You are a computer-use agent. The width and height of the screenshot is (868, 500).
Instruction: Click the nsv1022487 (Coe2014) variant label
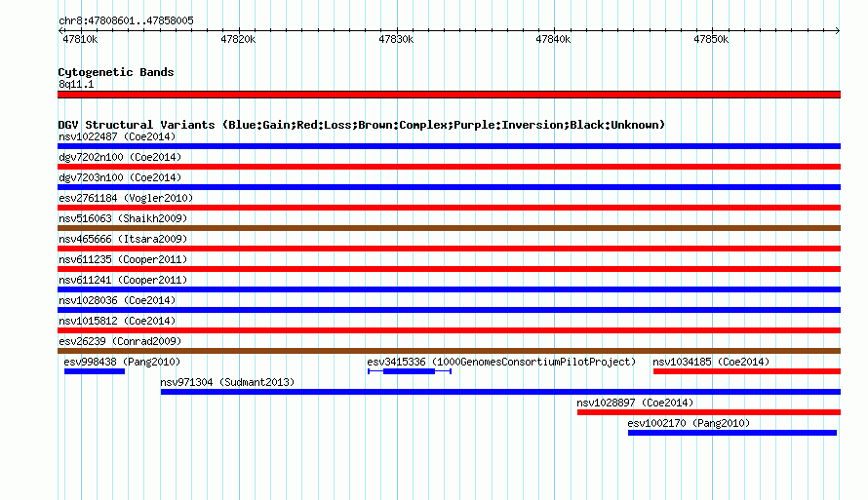(117, 136)
